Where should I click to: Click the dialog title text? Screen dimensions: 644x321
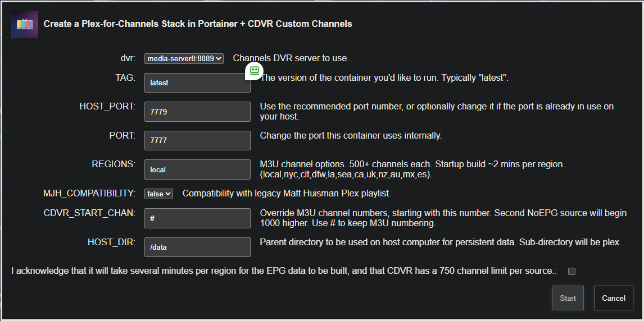pyautogui.click(x=197, y=24)
